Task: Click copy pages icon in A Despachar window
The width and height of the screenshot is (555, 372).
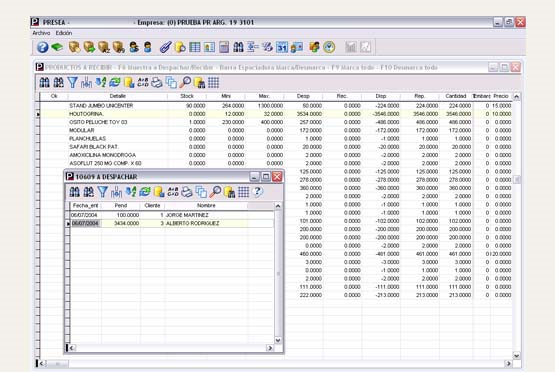Action: click(x=201, y=192)
